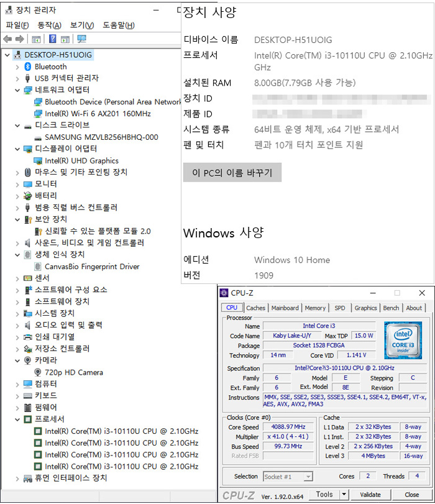Click the Back arrow in Device Manager toolbar
This screenshot has height=504, width=435.
[x=7, y=39]
